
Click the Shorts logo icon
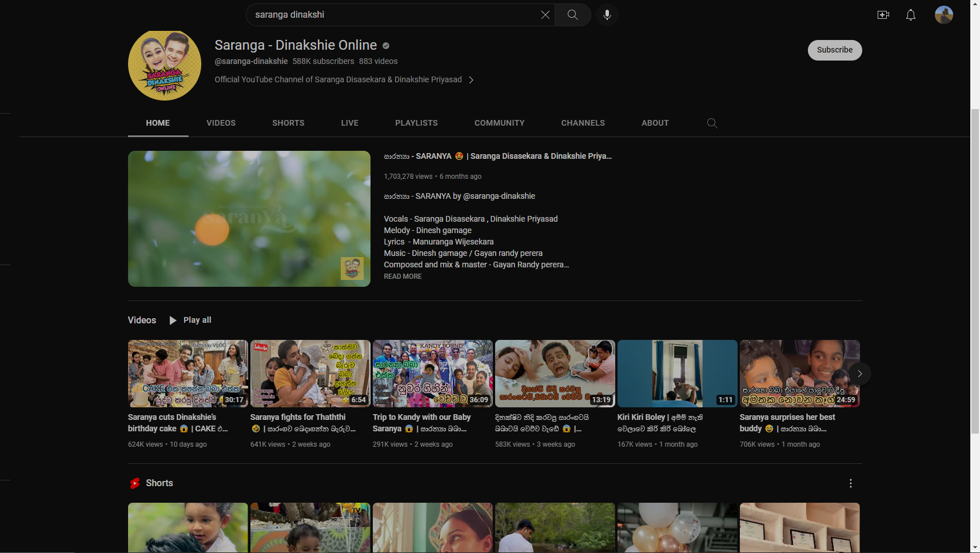point(135,483)
